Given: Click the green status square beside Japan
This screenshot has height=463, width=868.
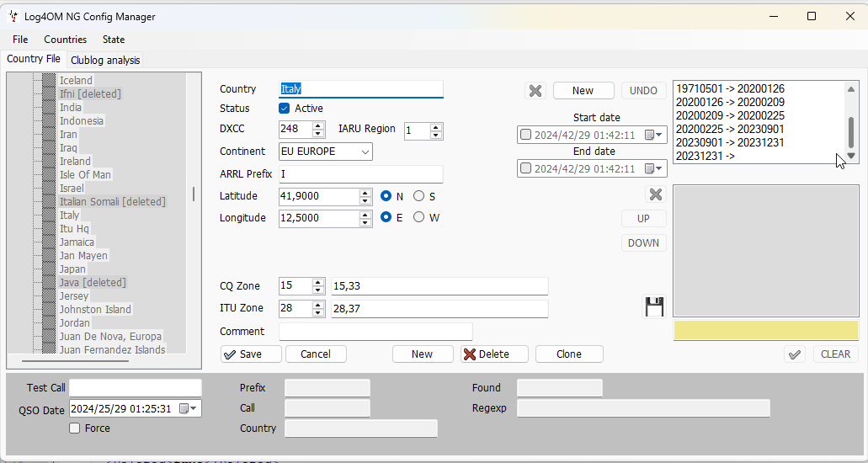Looking at the screenshot, I should [50, 269].
